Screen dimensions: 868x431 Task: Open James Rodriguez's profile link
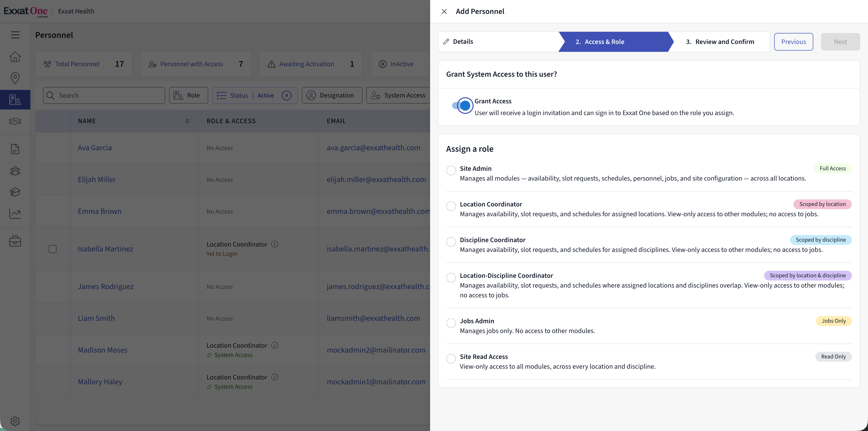tap(106, 286)
